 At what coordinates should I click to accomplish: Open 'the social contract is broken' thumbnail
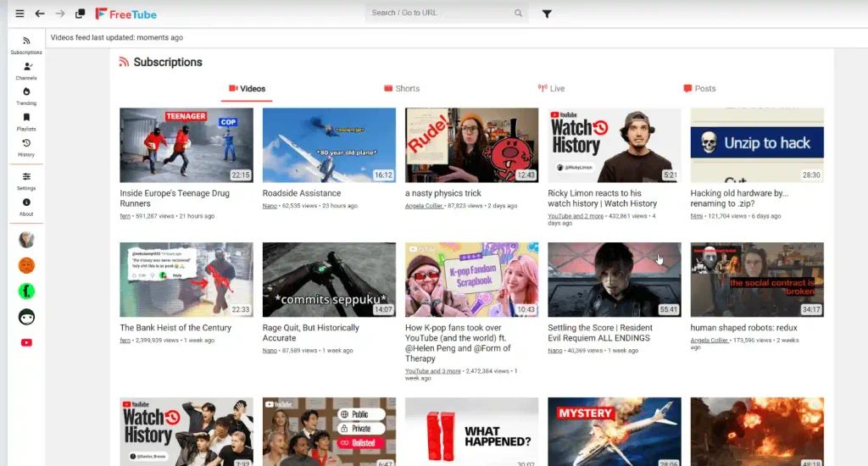[x=757, y=280]
